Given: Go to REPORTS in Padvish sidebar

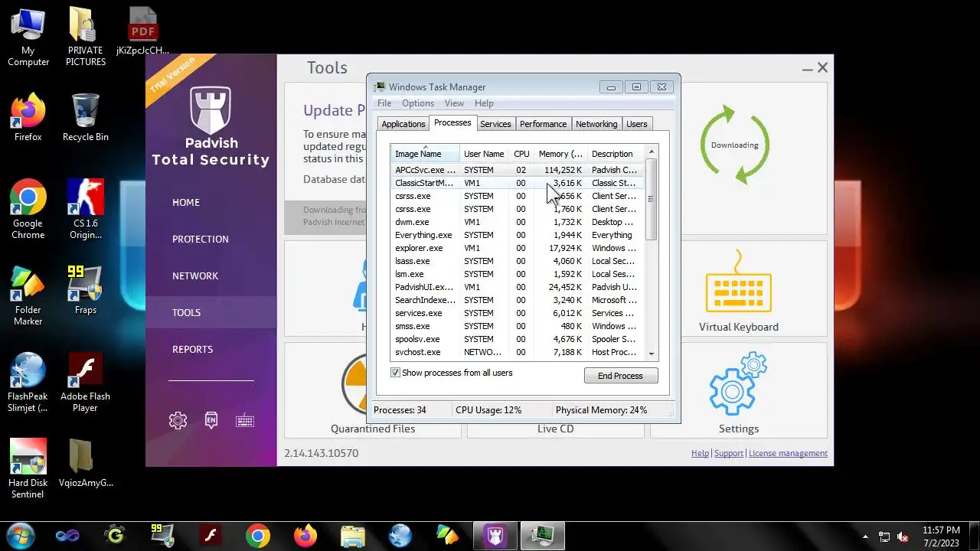Looking at the screenshot, I should click(x=192, y=349).
